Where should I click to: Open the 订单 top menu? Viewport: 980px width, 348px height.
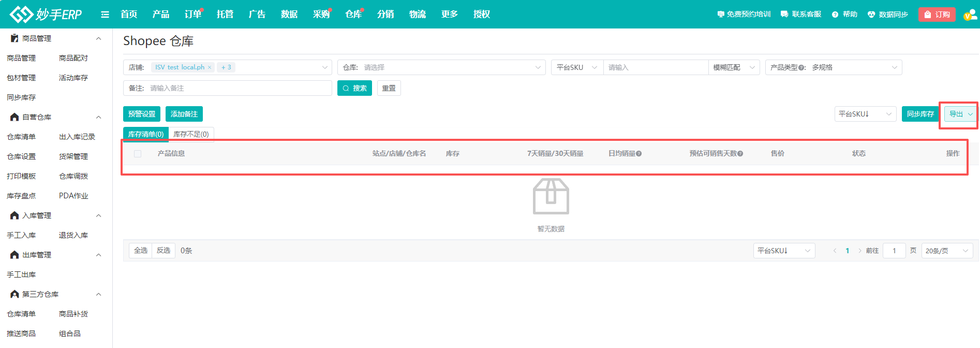point(193,15)
